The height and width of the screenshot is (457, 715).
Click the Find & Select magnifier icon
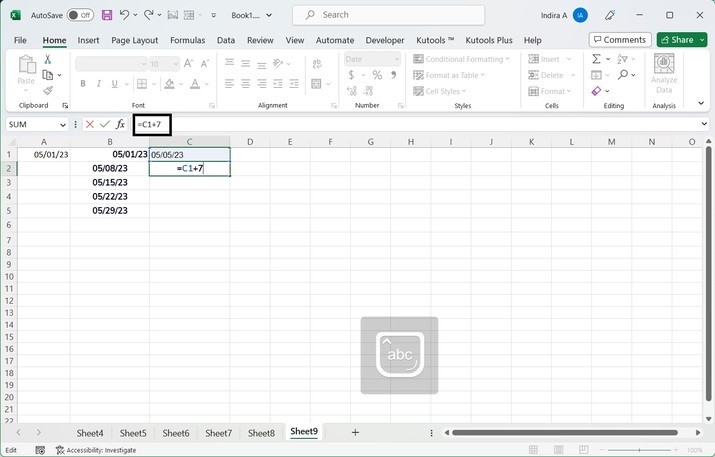[622, 75]
